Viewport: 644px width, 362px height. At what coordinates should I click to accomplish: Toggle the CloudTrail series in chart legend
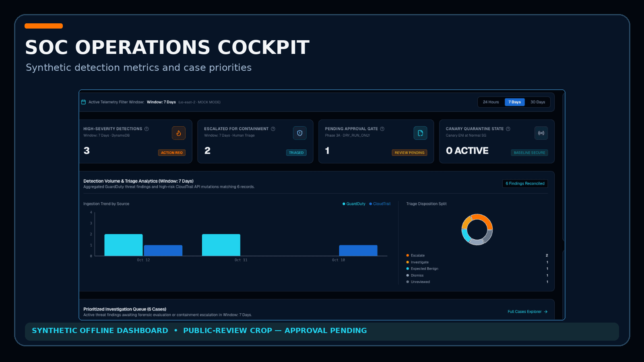[380, 204]
